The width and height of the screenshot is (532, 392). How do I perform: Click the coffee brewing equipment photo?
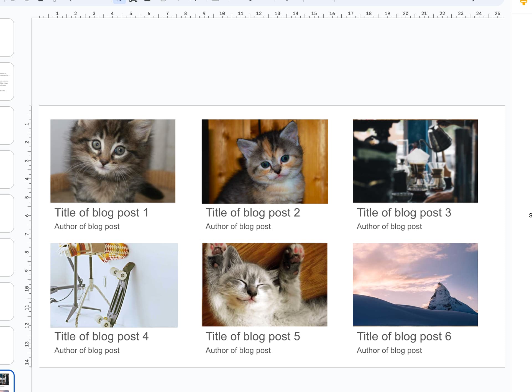(415, 161)
